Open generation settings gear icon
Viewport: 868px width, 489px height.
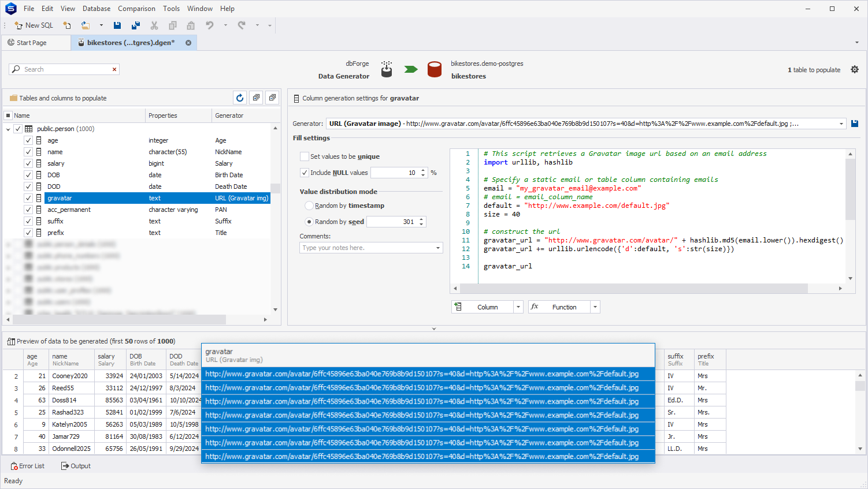click(x=855, y=69)
